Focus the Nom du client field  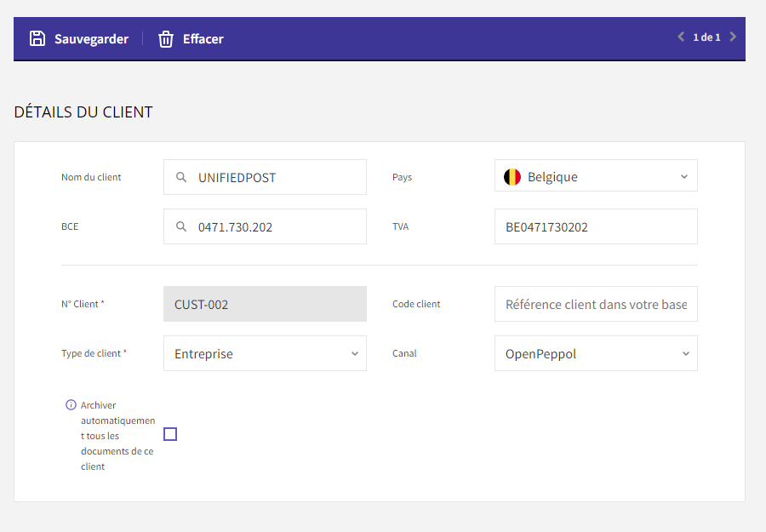pos(265,177)
